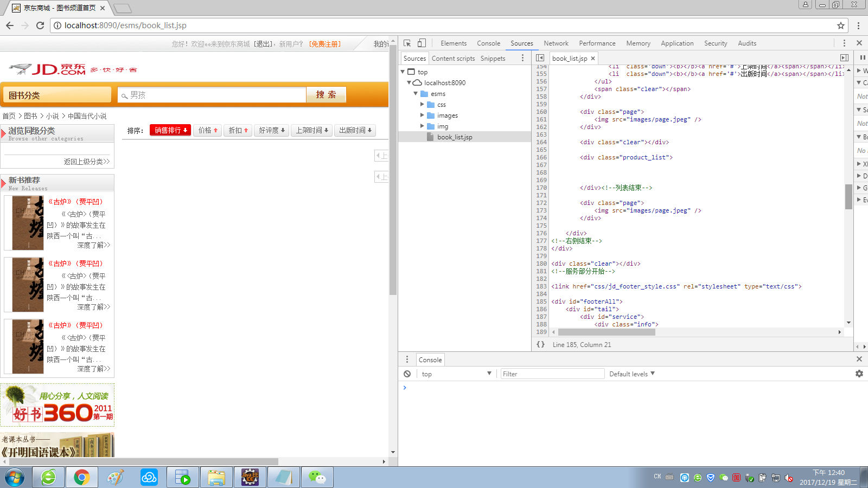Expand the images folder

click(422, 115)
